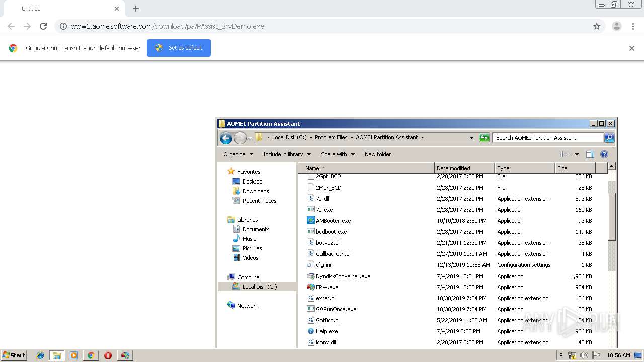Open Internet Explorer from taskbar
The height and width of the screenshot is (362, 644).
[x=40, y=355]
